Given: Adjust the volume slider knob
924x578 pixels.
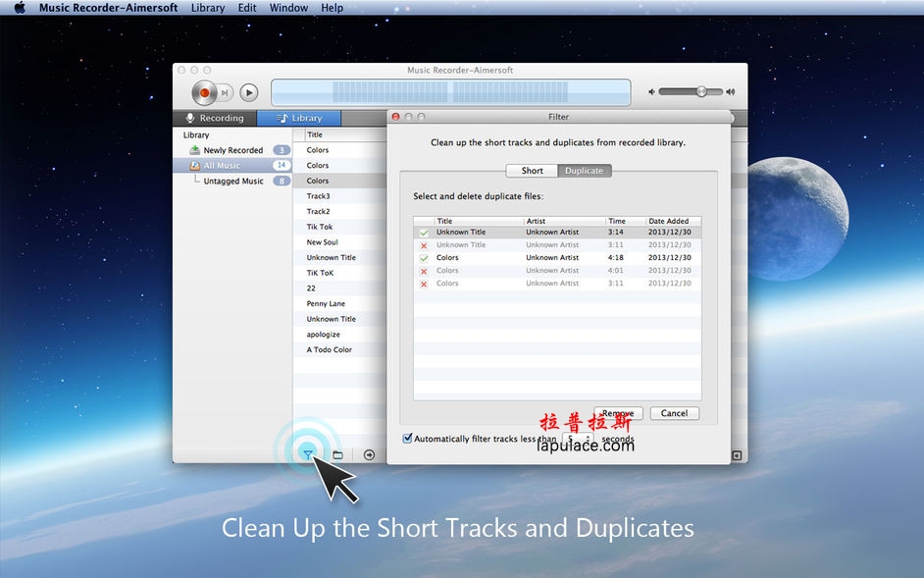Looking at the screenshot, I should 701,91.
